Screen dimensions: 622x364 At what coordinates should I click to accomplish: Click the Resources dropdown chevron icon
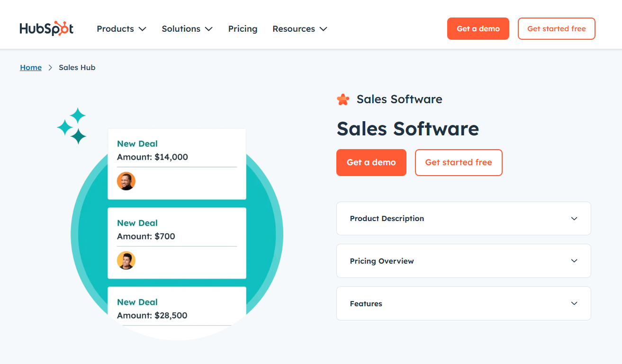(324, 29)
